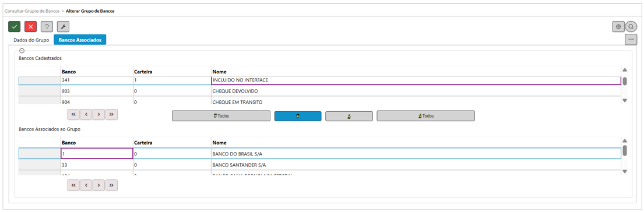Screen dimensions: 644x212
Task: Click the remove Todos button on the right
Action: coord(426,116)
